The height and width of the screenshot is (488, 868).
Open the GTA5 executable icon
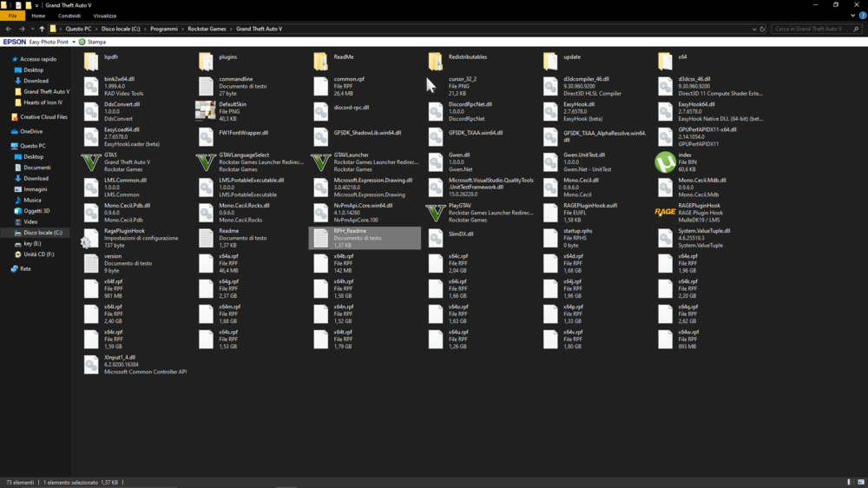pos(91,162)
